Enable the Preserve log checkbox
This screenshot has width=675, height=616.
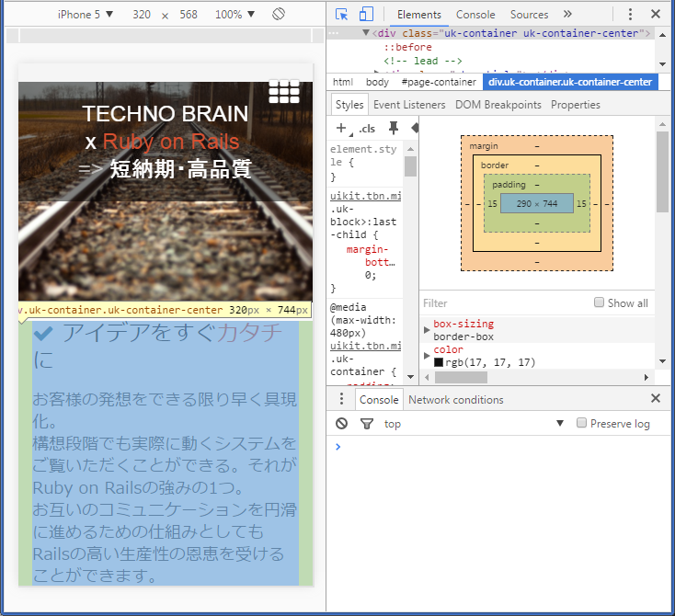581,423
